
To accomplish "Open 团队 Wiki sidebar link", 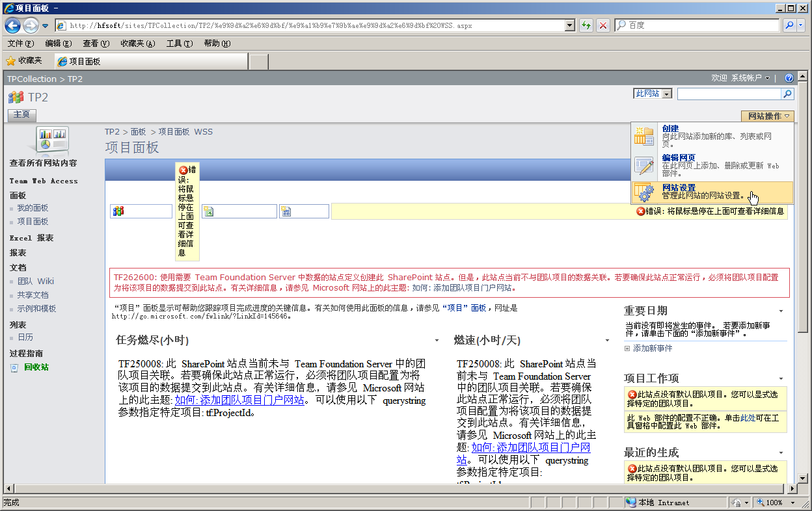I will click(36, 282).
